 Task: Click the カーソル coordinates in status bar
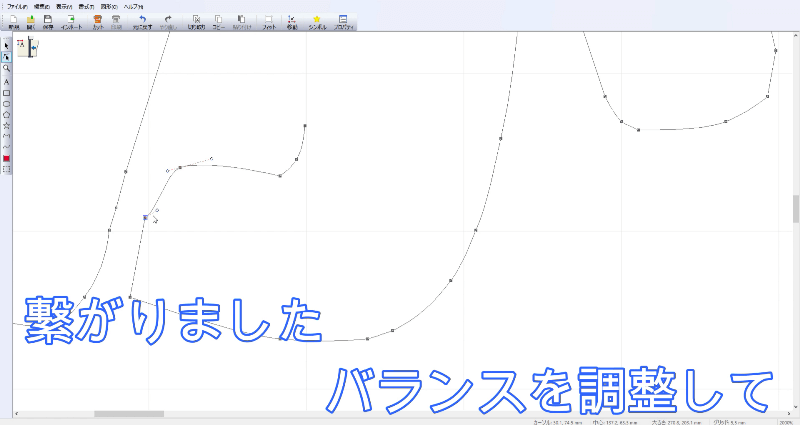click(x=558, y=422)
